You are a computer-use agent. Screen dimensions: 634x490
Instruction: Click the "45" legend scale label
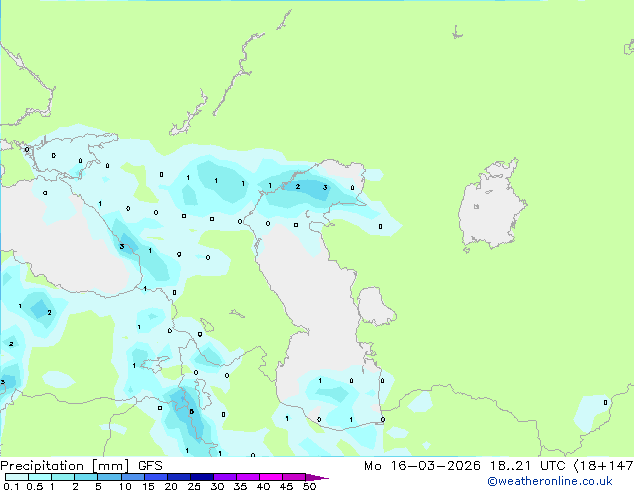(286, 486)
